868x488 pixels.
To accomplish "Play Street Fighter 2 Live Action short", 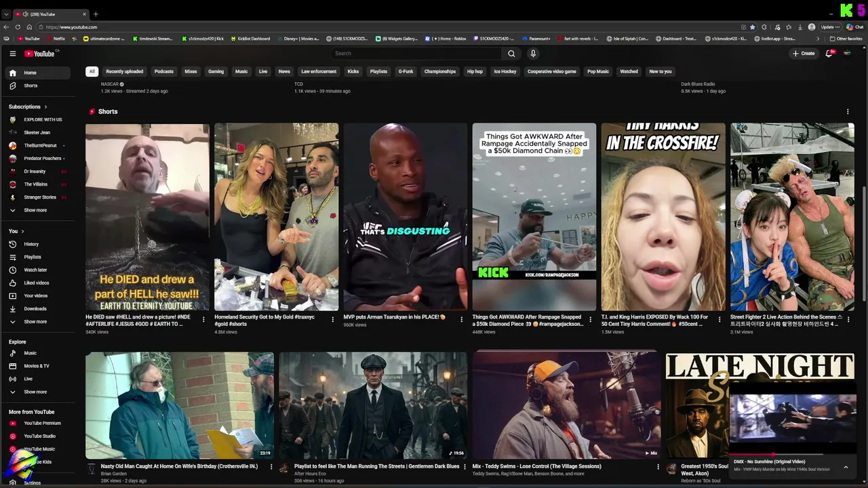I will pos(792,217).
